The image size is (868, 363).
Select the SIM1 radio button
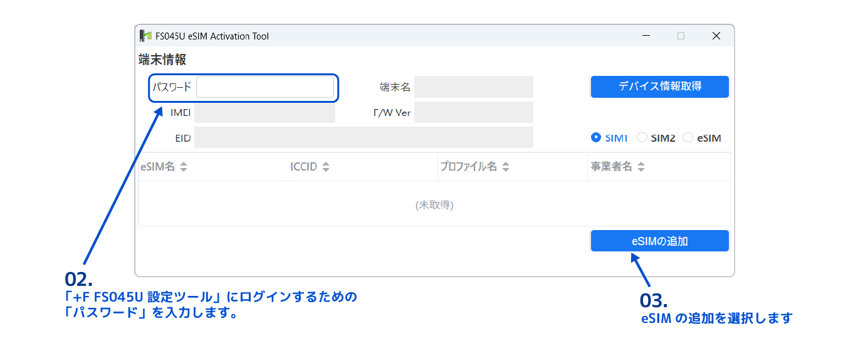[596, 138]
